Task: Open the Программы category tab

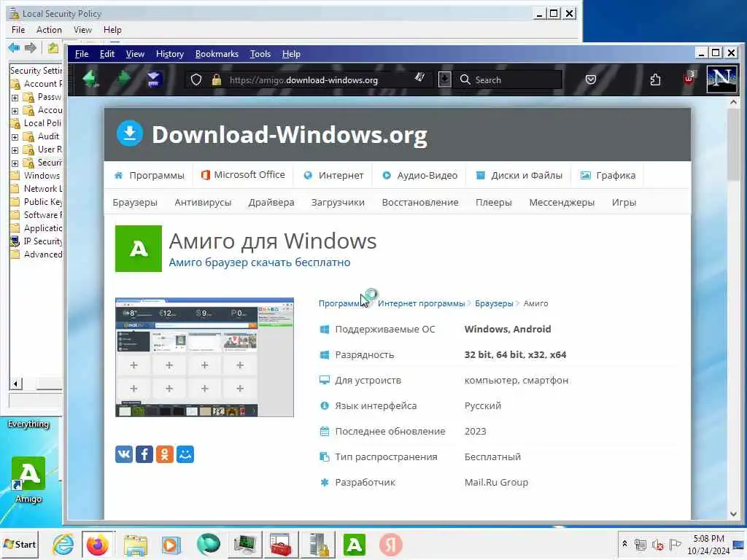Action: [x=149, y=175]
